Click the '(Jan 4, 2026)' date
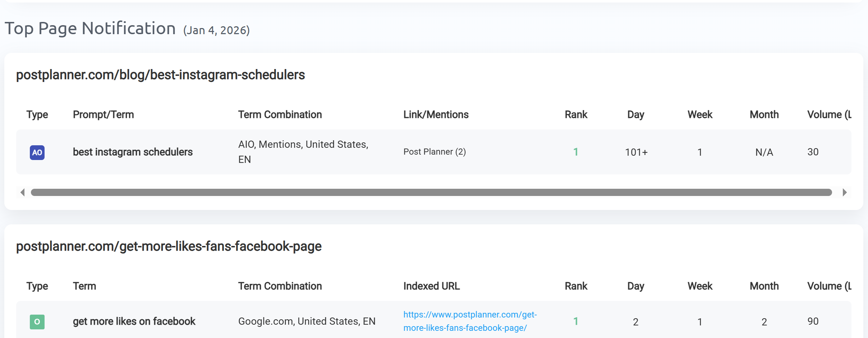Image resolution: width=868 pixels, height=338 pixels. point(216,30)
